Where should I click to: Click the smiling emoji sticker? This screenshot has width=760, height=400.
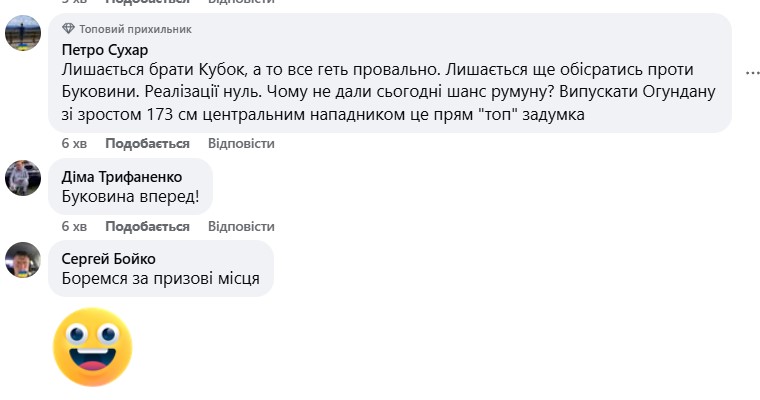pyautogui.click(x=92, y=347)
